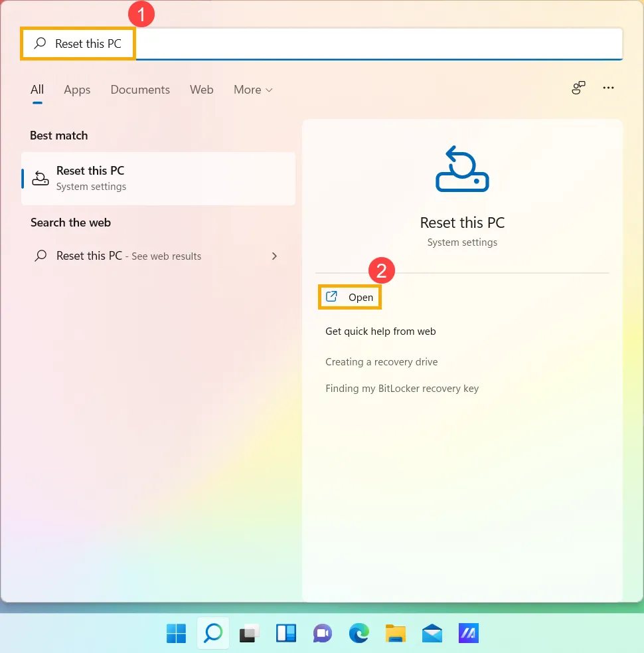Click the magnifier icon in the search box
Screen dimensions: 644x653
[x=39, y=43]
